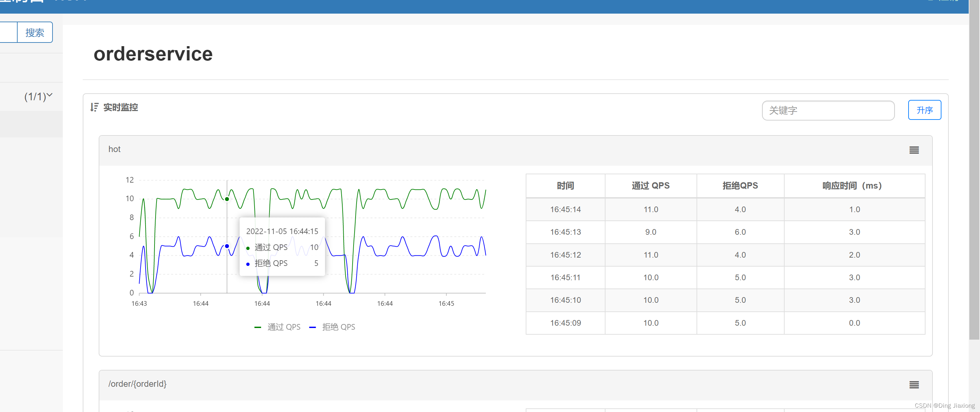The width and height of the screenshot is (980, 412).
Task: Click the blue 拒绝 QPS data point marker
Action: 227,246
